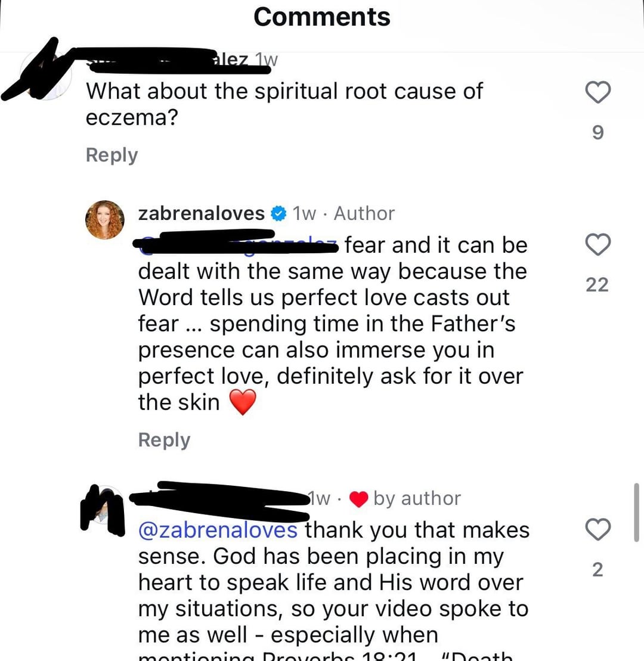Open the first commenter's redacted avatar
This screenshot has width=644, height=661.
coord(47,76)
